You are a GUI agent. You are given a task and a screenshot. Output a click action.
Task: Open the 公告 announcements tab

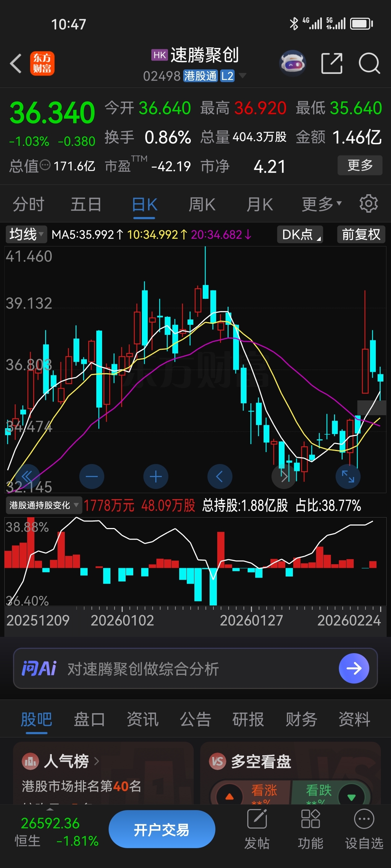(x=195, y=719)
